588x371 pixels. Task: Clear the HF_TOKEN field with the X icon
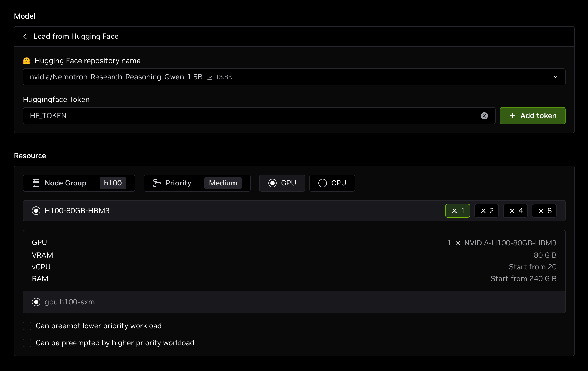[484, 116]
